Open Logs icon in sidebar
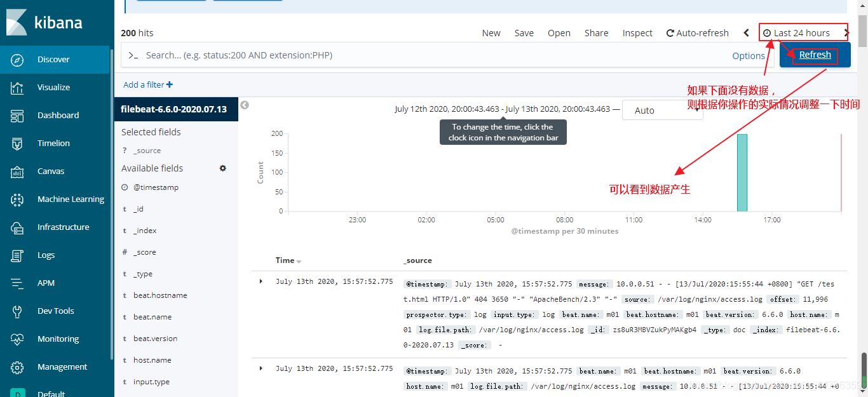Viewport: 868px width, 397px height. (x=17, y=255)
